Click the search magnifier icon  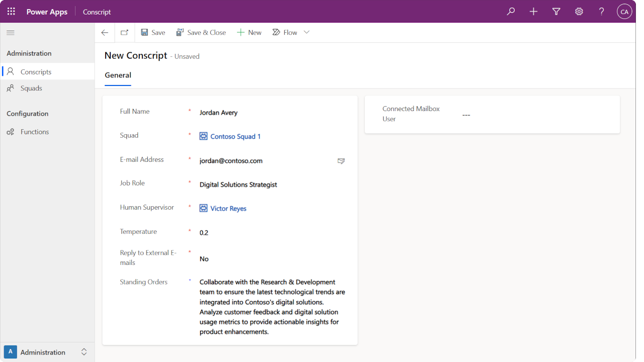(x=511, y=12)
